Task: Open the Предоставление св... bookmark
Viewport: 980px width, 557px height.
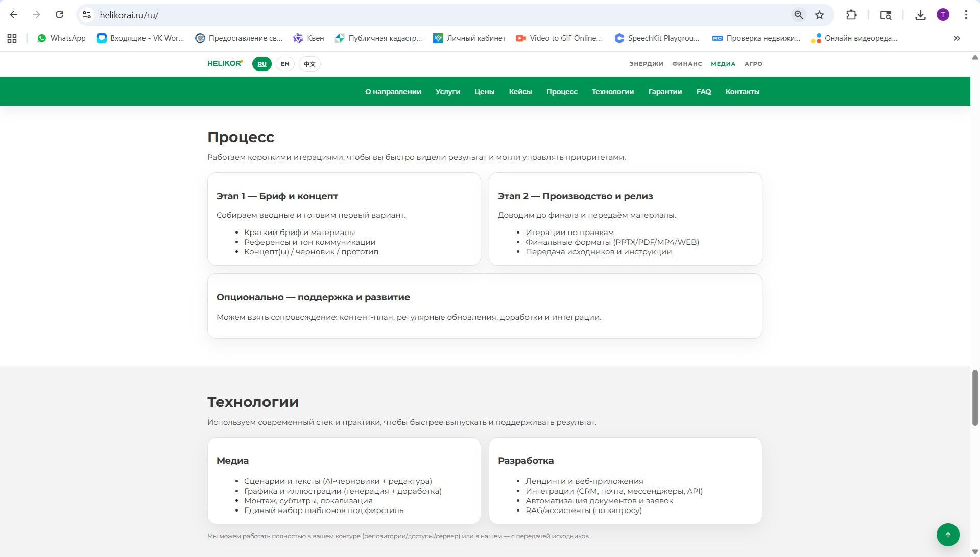Action: (x=238, y=38)
